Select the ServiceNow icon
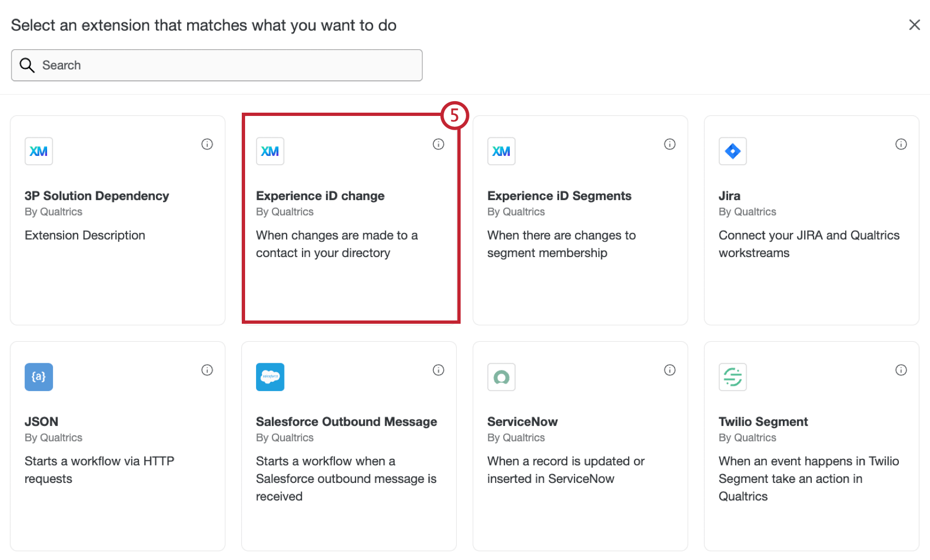The image size is (930, 560). pos(501,377)
